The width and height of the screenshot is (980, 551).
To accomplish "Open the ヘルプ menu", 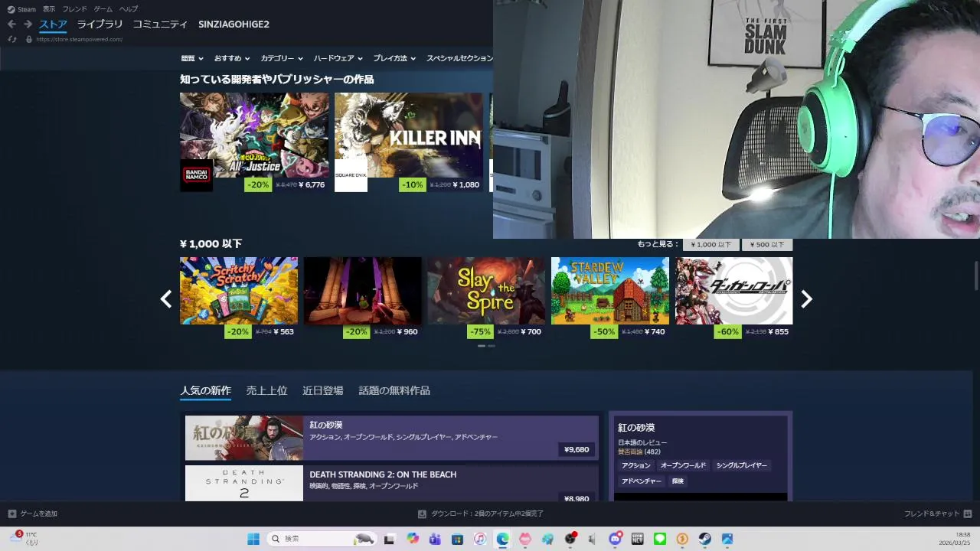I will coord(129,9).
